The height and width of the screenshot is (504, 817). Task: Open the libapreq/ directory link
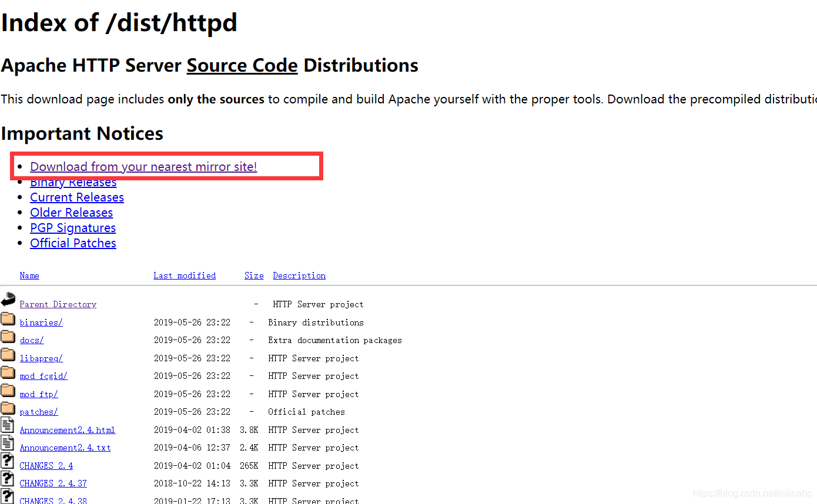tap(41, 358)
